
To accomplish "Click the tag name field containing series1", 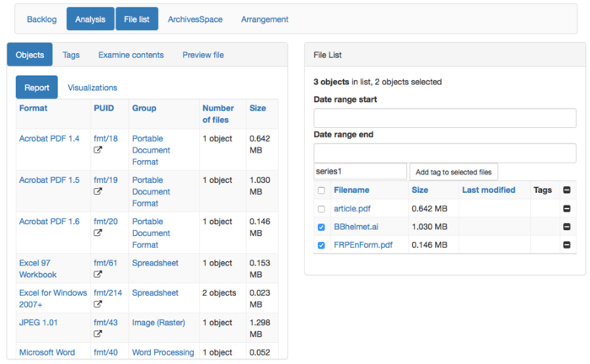I will (x=360, y=171).
